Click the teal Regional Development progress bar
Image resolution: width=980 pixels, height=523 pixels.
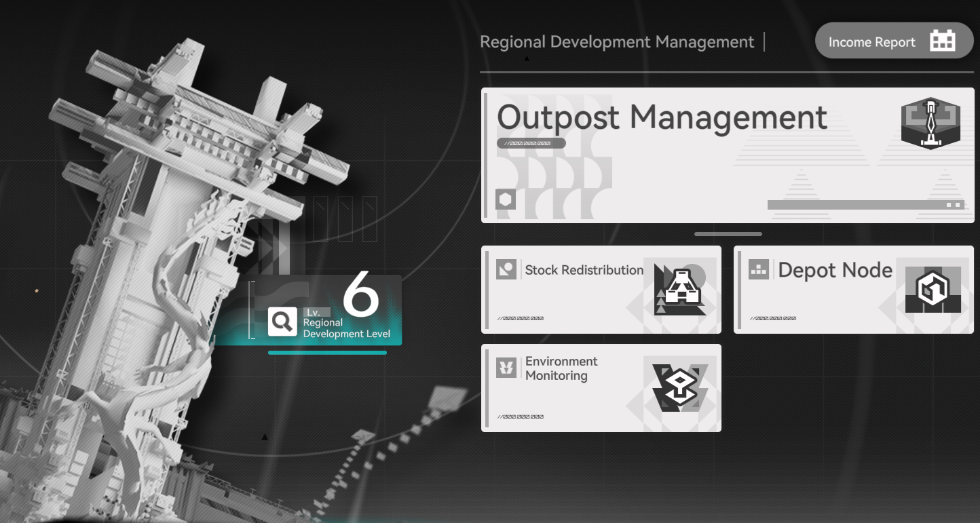point(327,353)
